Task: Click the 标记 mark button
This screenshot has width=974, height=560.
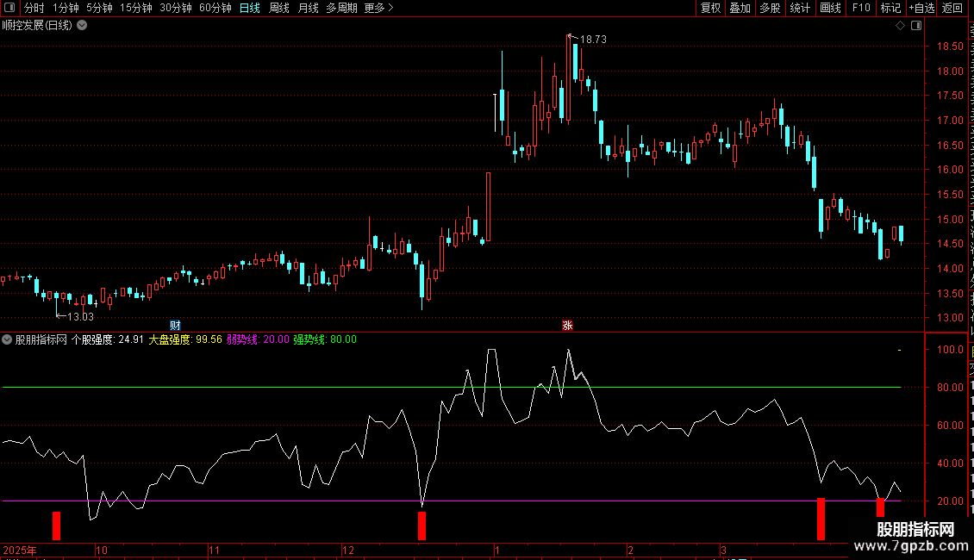Action: (890, 8)
